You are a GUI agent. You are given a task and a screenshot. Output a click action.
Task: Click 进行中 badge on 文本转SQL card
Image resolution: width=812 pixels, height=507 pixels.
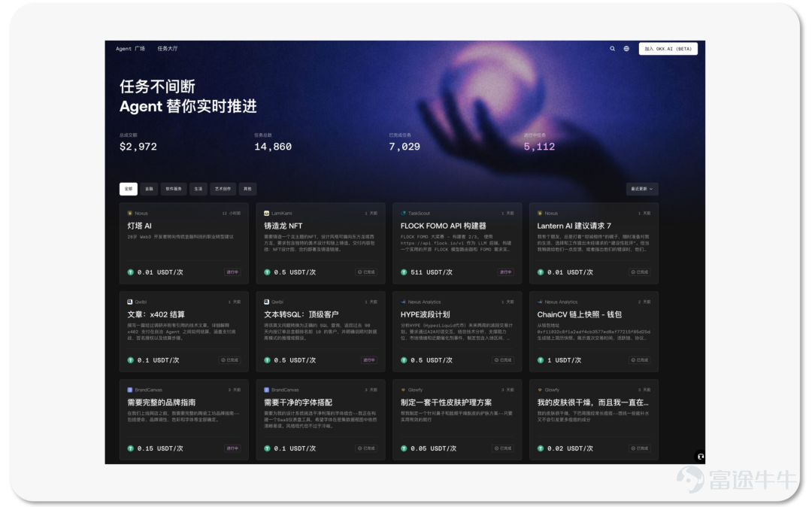(x=368, y=360)
